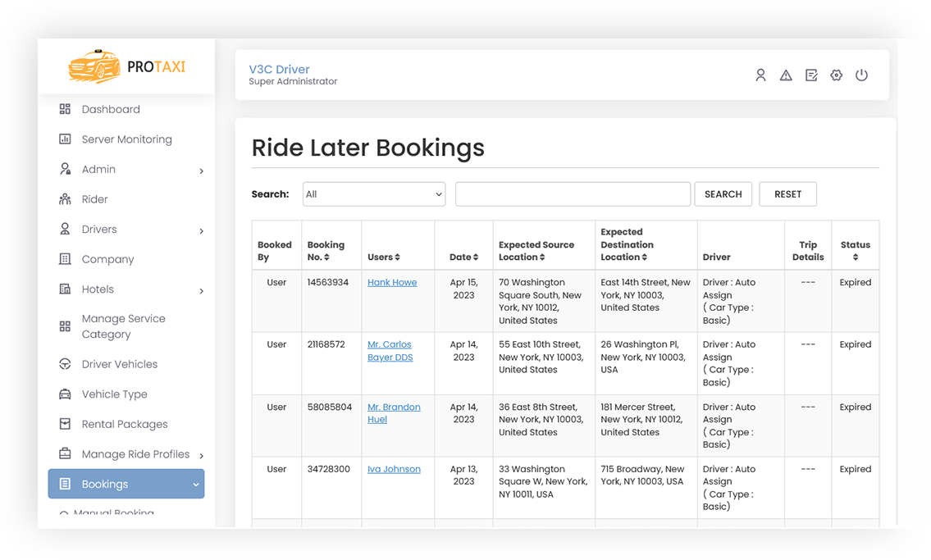
Task: Click the Vehicle Type taxi icon
Action: coord(66,394)
